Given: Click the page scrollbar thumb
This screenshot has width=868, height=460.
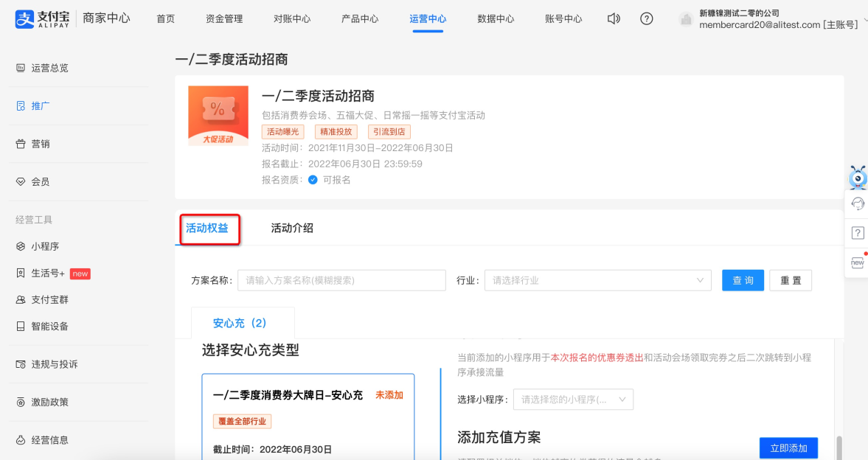Looking at the screenshot, I should [x=839, y=447].
